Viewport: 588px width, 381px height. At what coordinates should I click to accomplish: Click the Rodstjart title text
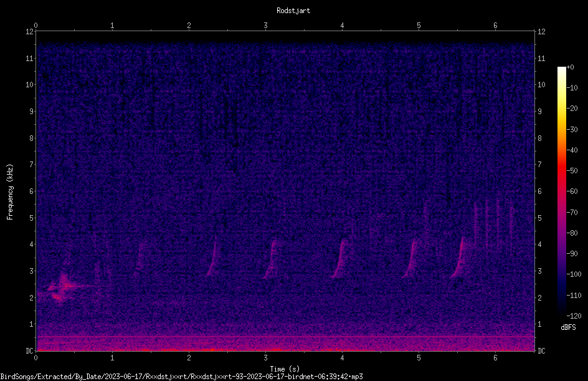(x=293, y=11)
